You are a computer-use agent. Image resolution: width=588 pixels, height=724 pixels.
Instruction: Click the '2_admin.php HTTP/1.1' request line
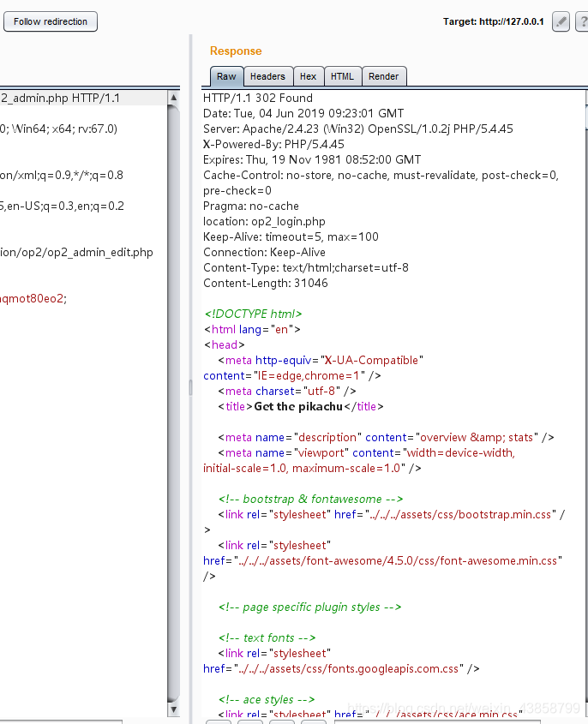click(x=60, y=98)
